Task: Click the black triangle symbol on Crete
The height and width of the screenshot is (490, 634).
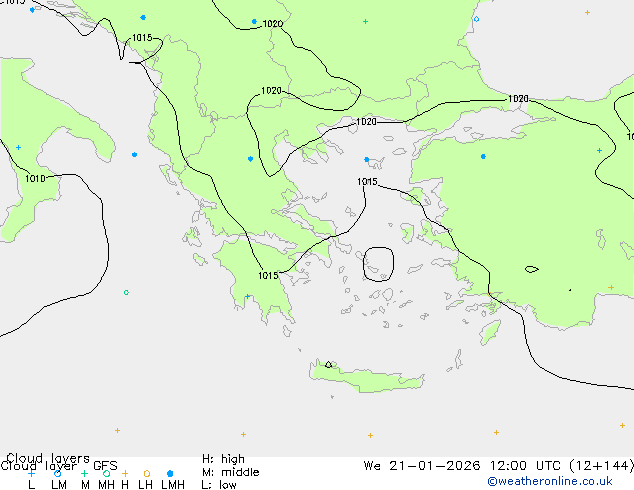Action: [x=328, y=364]
